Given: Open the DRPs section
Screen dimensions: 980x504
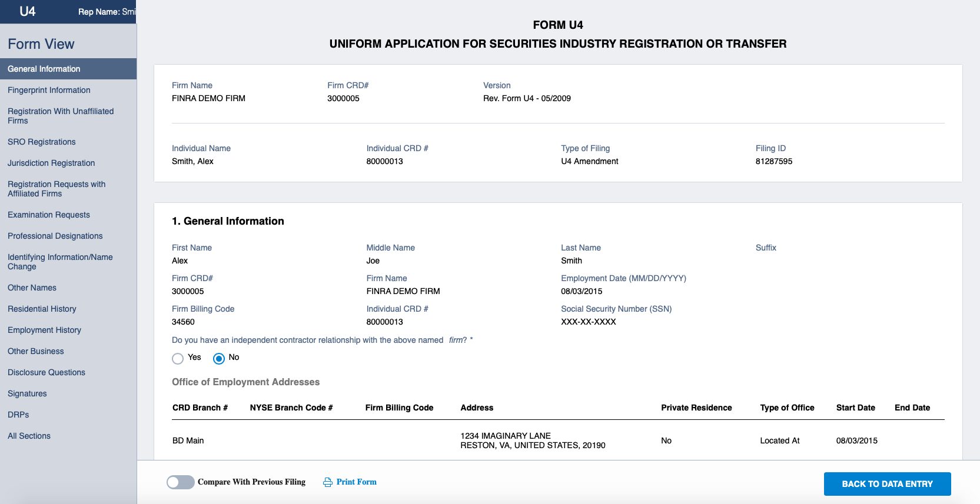Looking at the screenshot, I should point(18,415).
